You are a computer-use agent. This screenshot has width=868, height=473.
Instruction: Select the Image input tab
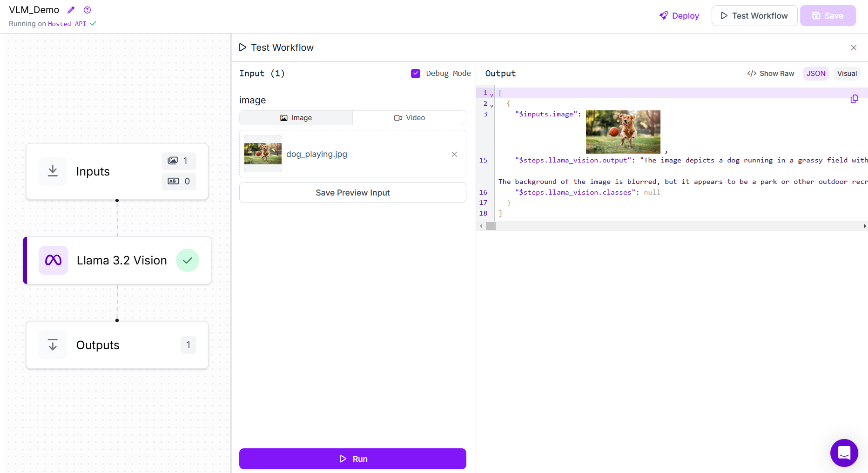(296, 118)
